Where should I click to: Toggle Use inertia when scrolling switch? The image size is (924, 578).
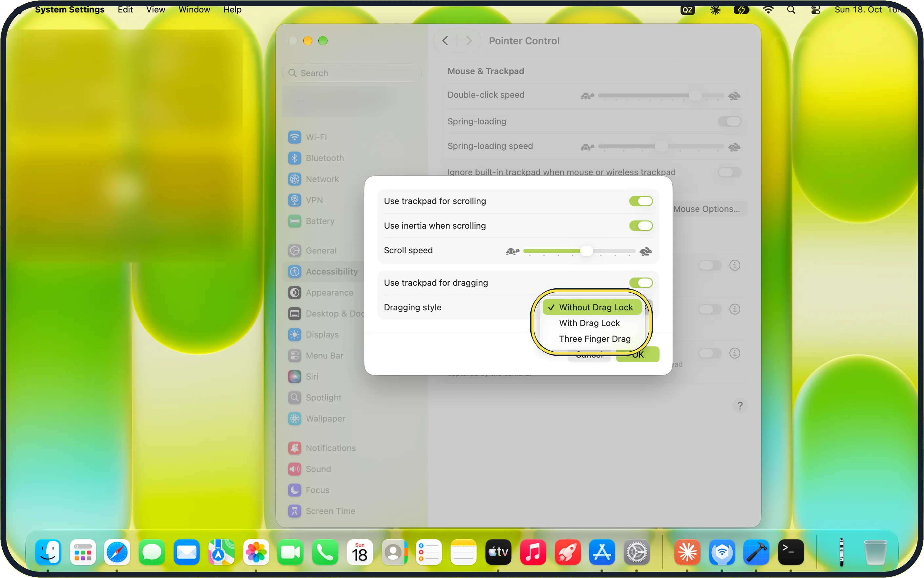pyautogui.click(x=640, y=226)
